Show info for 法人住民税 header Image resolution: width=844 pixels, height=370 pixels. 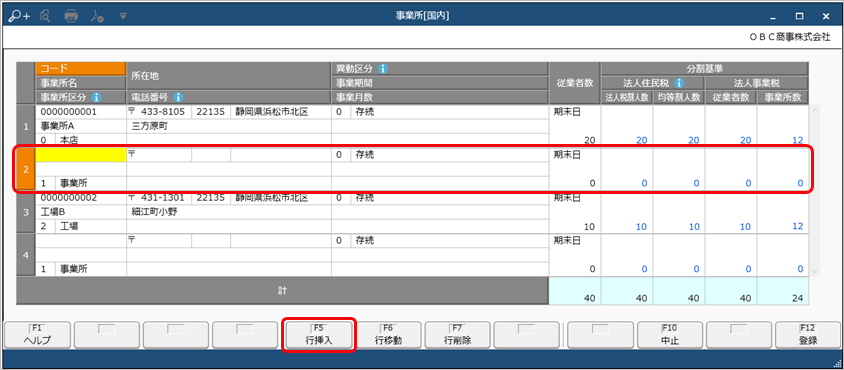[x=679, y=83]
